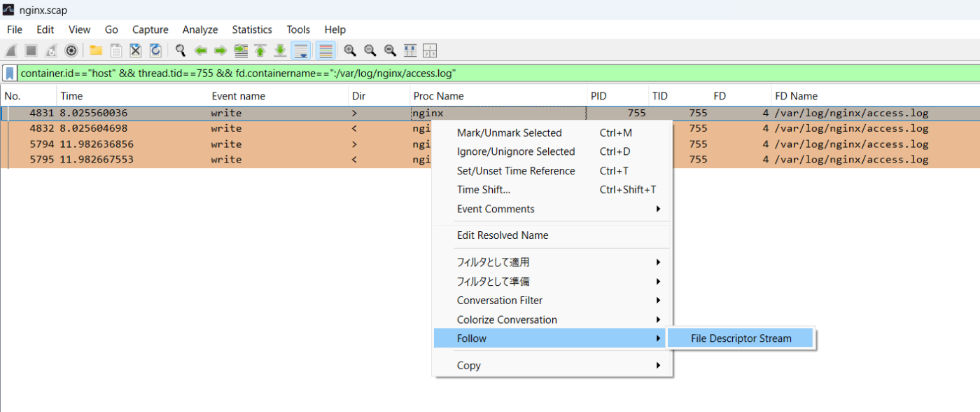The height and width of the screenshot is (412, 980).
Task: Choose Mark/Unmark Selected
Action: pyautogui.click(x=552, y=132)
